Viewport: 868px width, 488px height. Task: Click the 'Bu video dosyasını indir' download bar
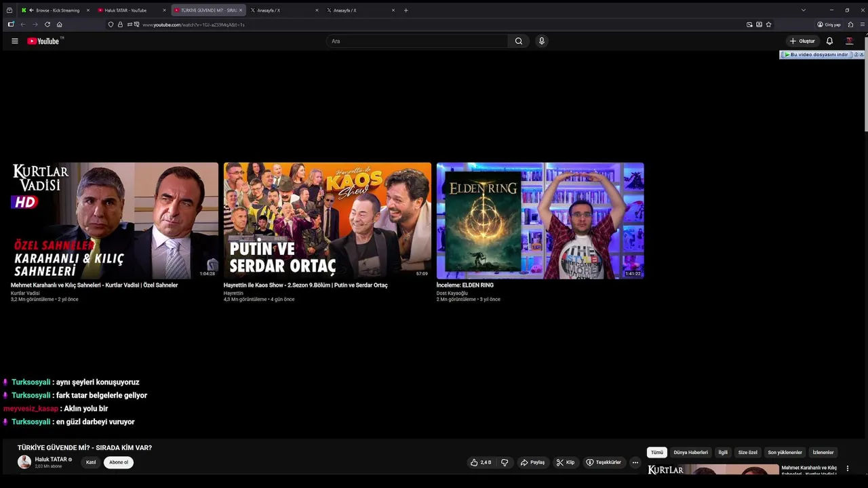point(816,54)
